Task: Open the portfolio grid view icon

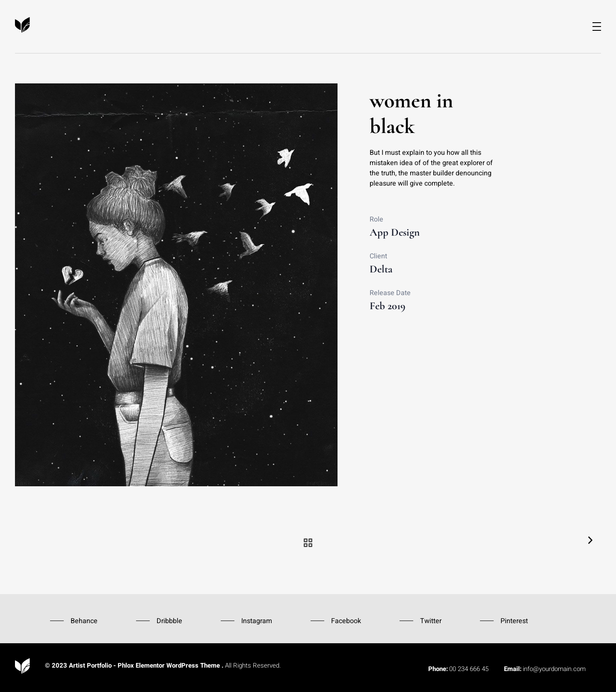Action: [x=308, y=543]
